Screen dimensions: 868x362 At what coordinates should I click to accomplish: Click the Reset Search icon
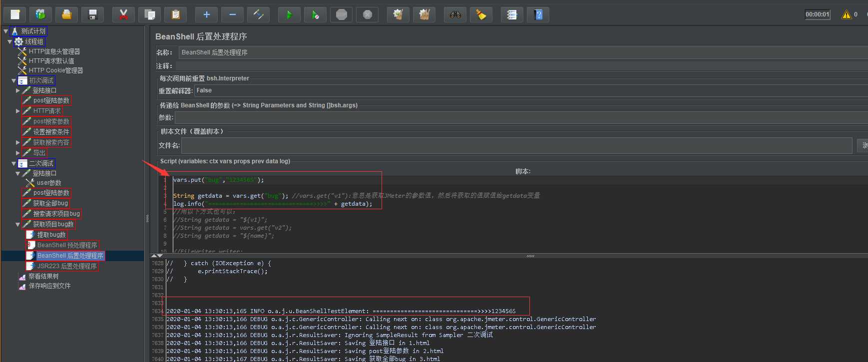tap(481, 14)
